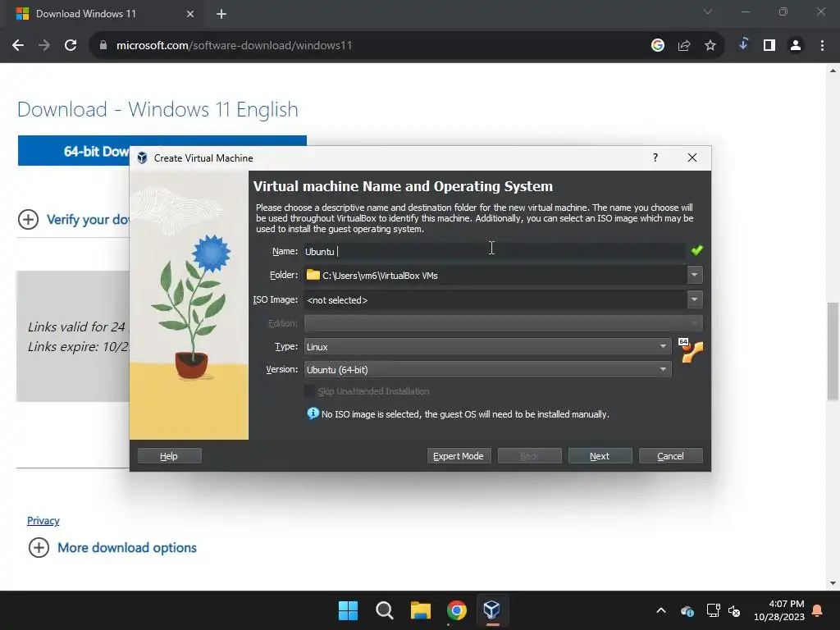Click the OneDrive cloud tray icon

tap(687, 610)
